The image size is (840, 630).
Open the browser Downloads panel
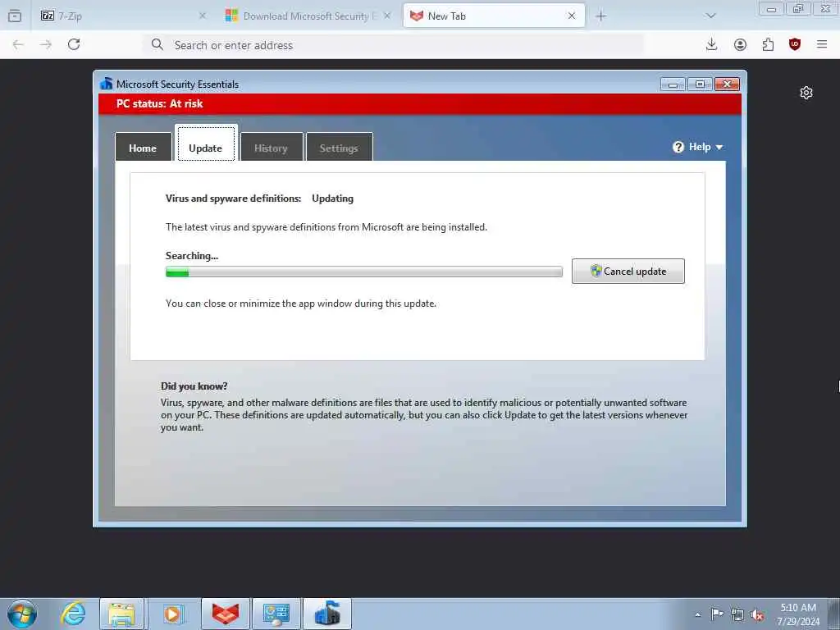coord(711,44)
